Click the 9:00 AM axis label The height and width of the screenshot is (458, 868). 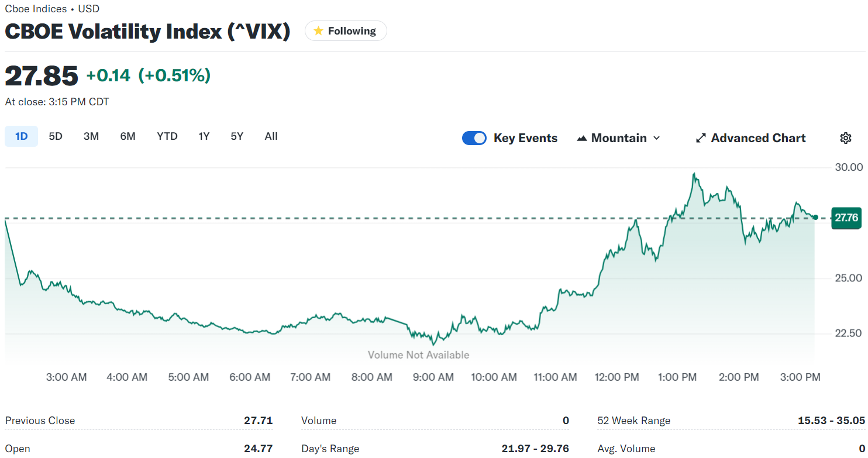(x=433, y=377)
